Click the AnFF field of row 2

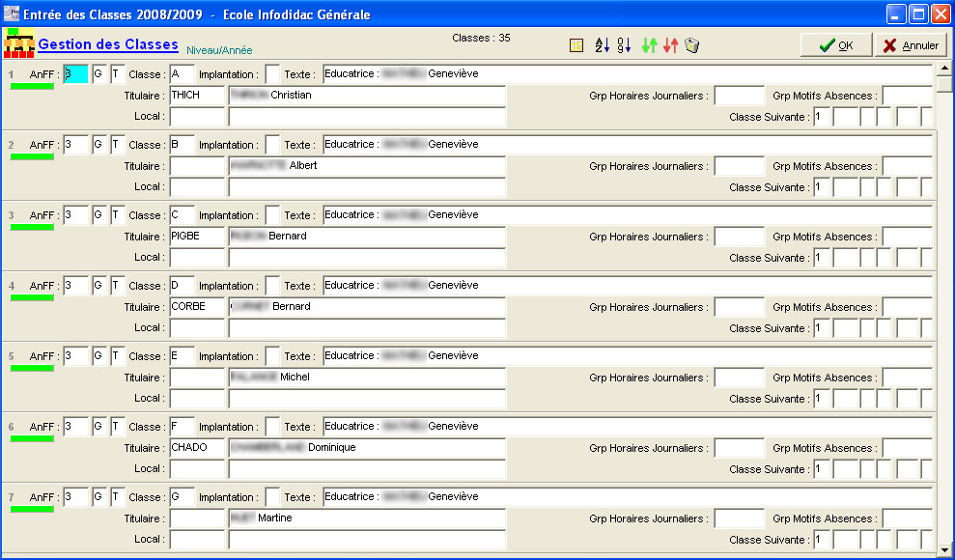click(76, 145)
